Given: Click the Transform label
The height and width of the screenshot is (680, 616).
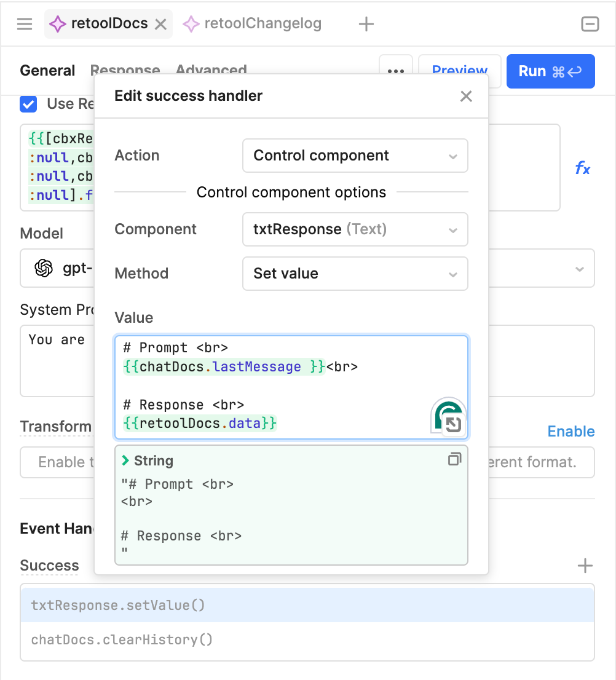Looking at the screenshot, I should 55,426.
